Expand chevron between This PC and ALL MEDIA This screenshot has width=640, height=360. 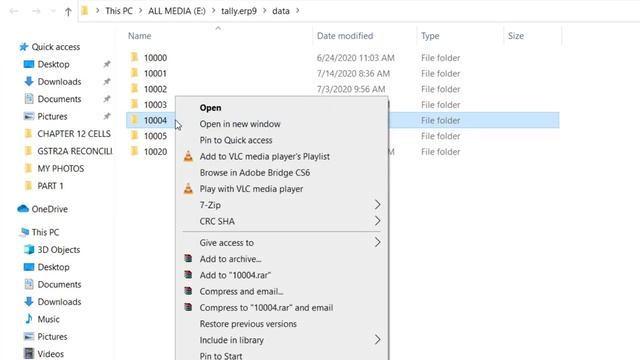tap(140, 11)
